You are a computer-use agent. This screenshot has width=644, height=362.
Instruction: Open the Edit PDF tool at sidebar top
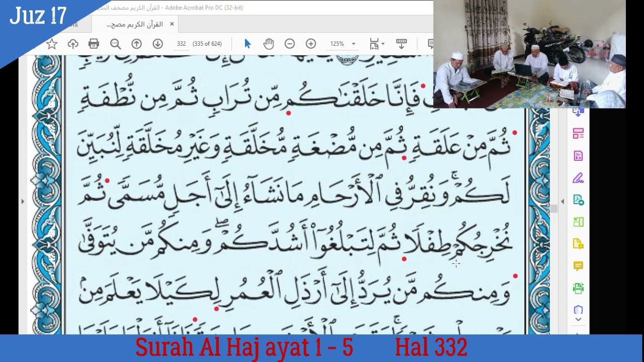[578, 113]
